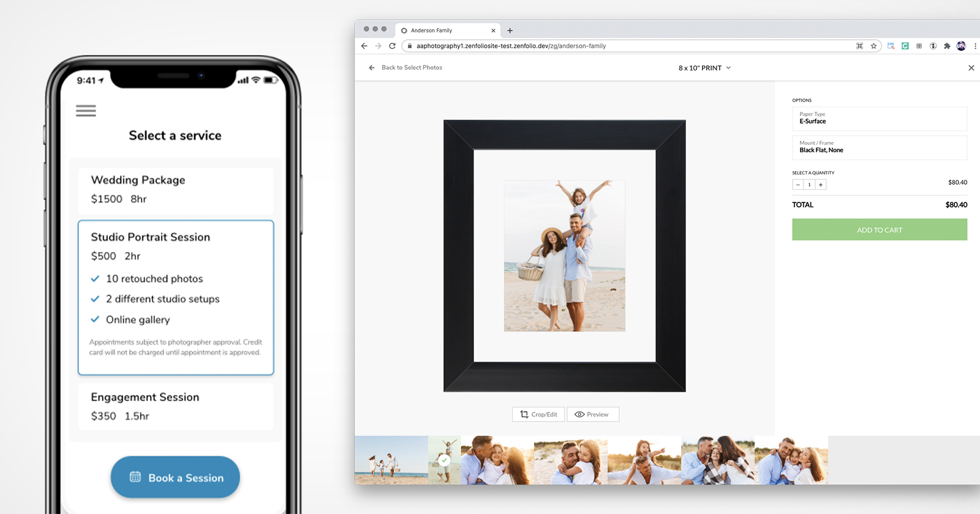
Task: Open the Mount / Frame option
Action: 880,147
